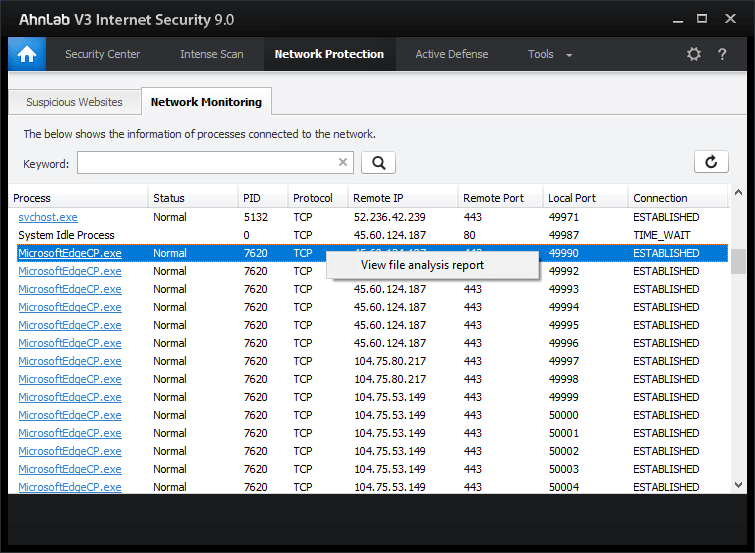Image resolution: width=755 pixels, height=553 pixels.
Task: Open settings with the gear icon
Action: coord(694,54)
